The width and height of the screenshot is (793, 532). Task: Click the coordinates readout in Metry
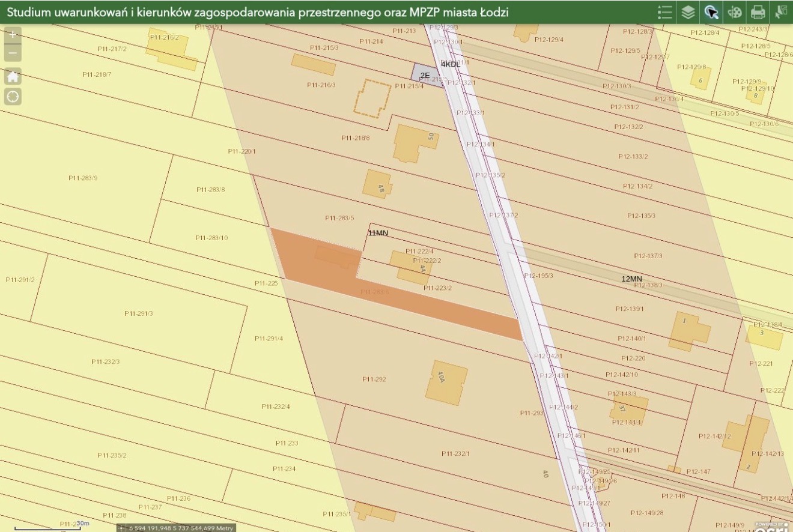[x=180, y=528]
